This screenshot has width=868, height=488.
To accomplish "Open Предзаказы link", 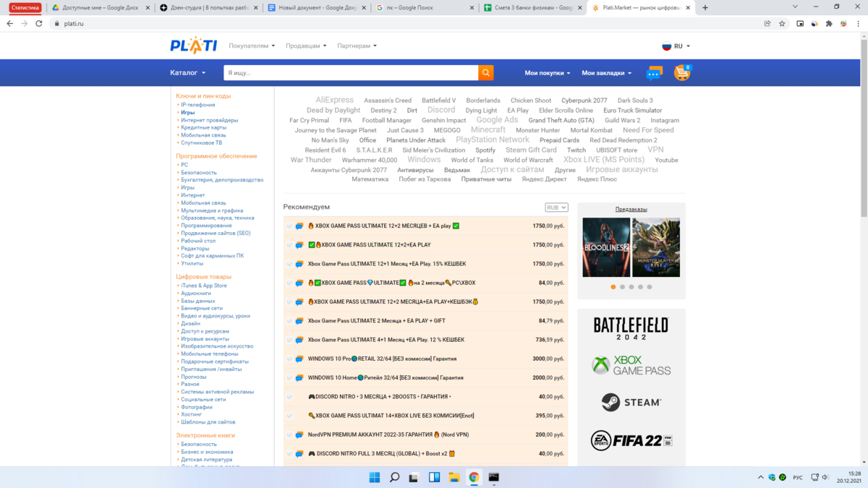I will [x=631, y=209].
